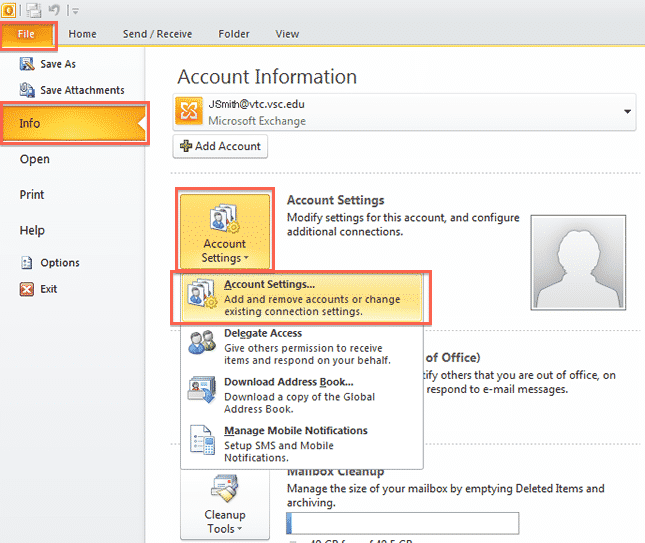This screenshot has height=543, width=645.
Task: Select the JSmith@vtc.vsc.edu account box
Action: click(404, 112)
